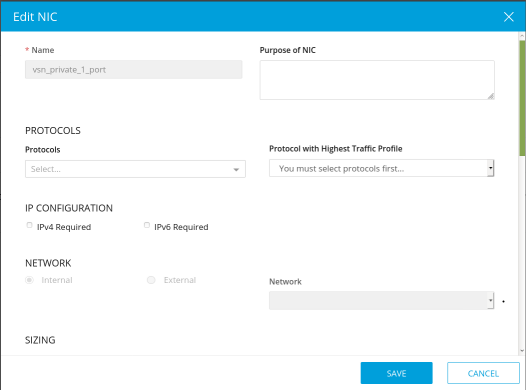This screenshot has height=390, width=526.
Task: Click the CANCEL button
Action: tap(483, 373)
